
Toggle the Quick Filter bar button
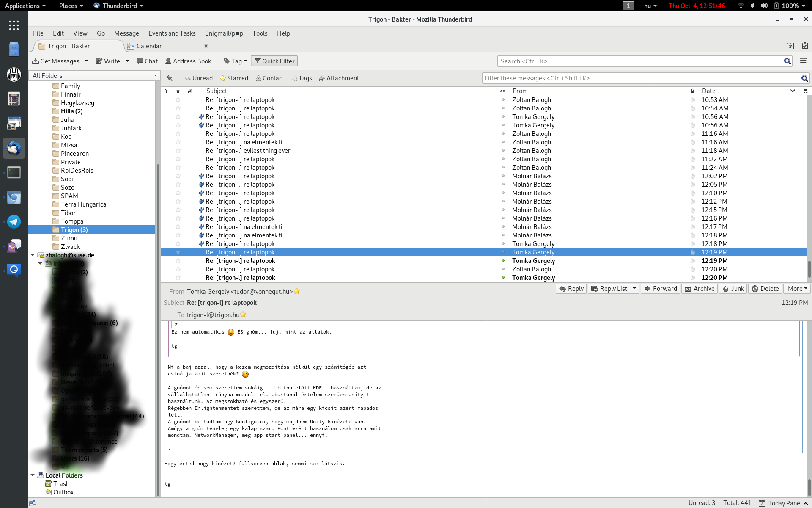pyautogui.click(x=274, y=61)
